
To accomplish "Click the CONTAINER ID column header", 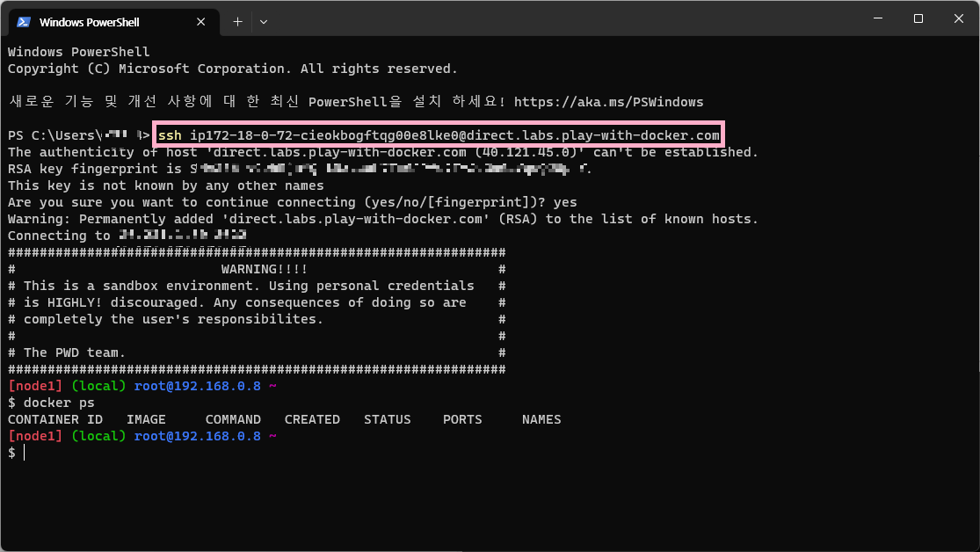I will coord(55,419).
